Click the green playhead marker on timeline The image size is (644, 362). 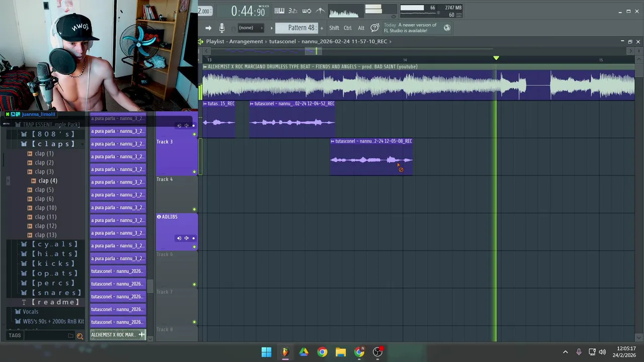pyautogui.click(x=496, y=58)
